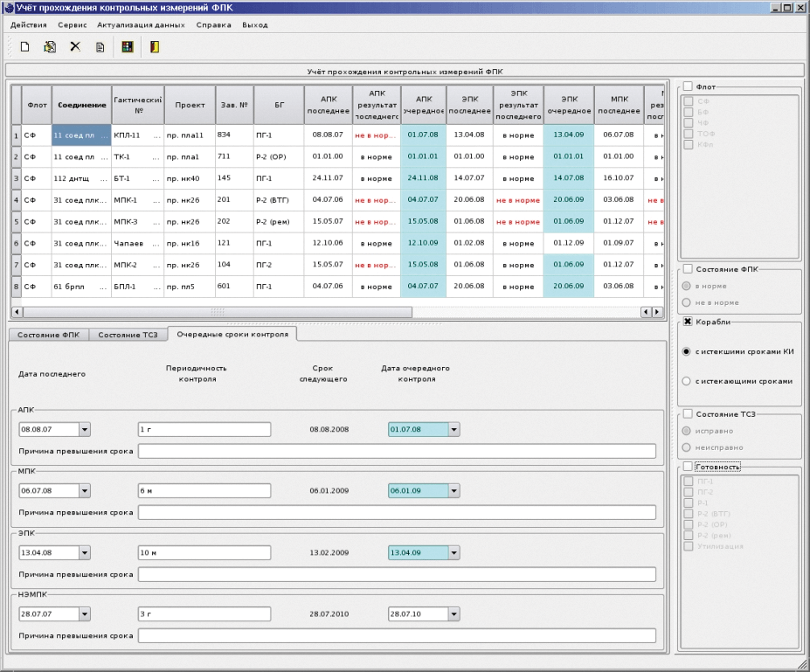Viewport: 810px width, 672px height.
Task: Enable the Готовность filter checkbox
Action: coord(688,467)
